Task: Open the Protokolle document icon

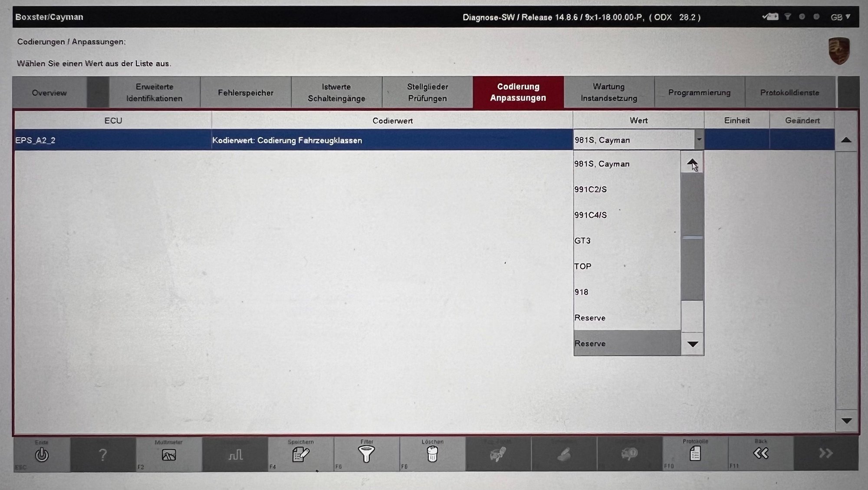Action: click(695, 454)
